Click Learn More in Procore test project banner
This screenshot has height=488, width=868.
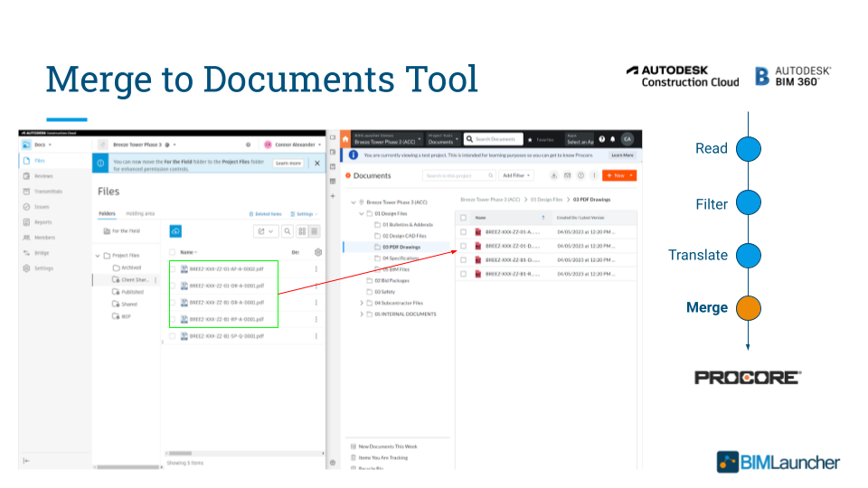pyautogui.click(x=622, y=155)
